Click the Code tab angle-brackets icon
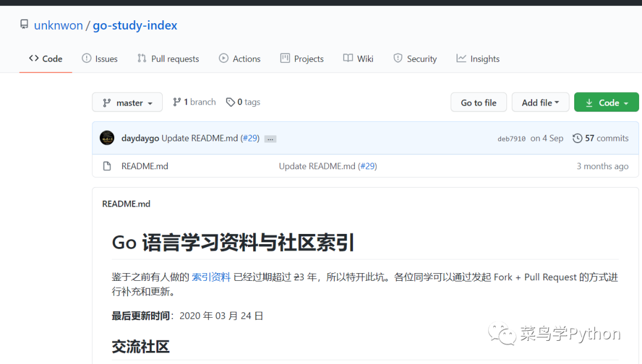The width and height of the screenshot is (642, 364). click(33, 58)
